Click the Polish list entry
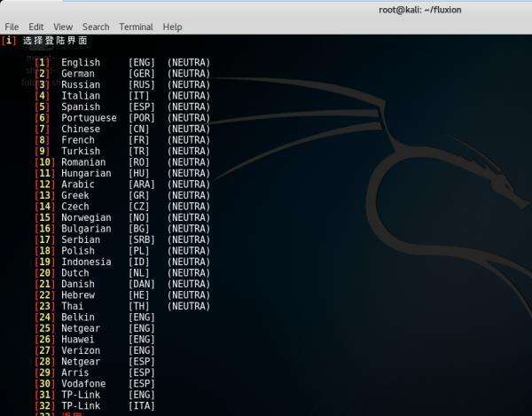 click(78, 251)
